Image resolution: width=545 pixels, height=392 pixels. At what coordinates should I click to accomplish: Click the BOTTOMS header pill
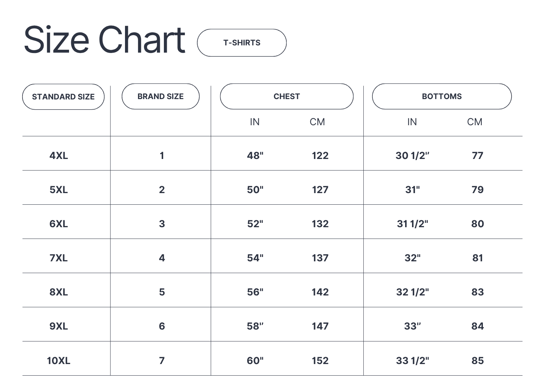tap(442, 97)
